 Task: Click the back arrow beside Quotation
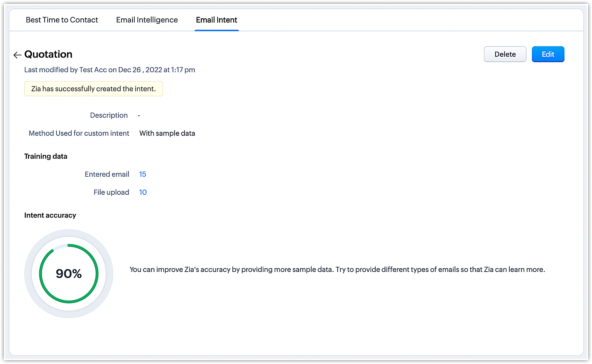17,55
